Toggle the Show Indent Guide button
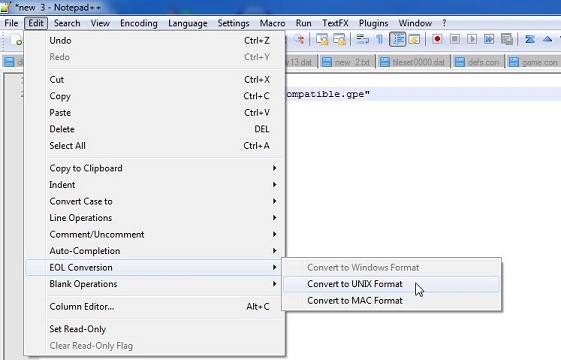The image size is (561, 360). click(x=397, y=39)
